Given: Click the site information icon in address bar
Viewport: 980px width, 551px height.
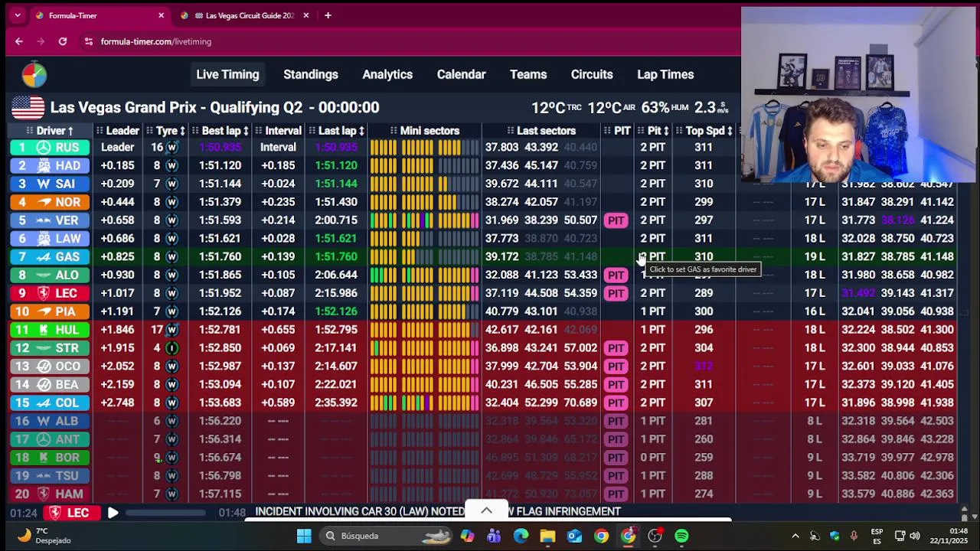Looking at the screenshot, I should pos(89,41).
